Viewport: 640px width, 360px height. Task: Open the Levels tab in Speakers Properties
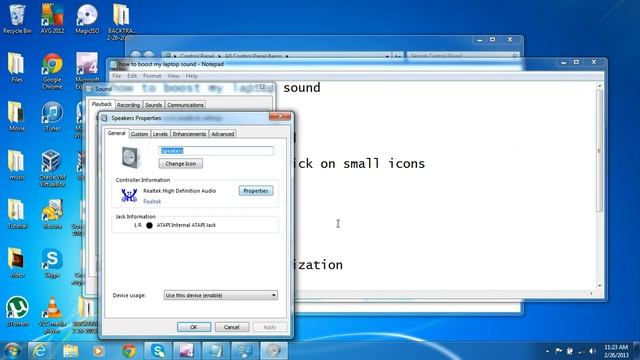coord(160,134)
